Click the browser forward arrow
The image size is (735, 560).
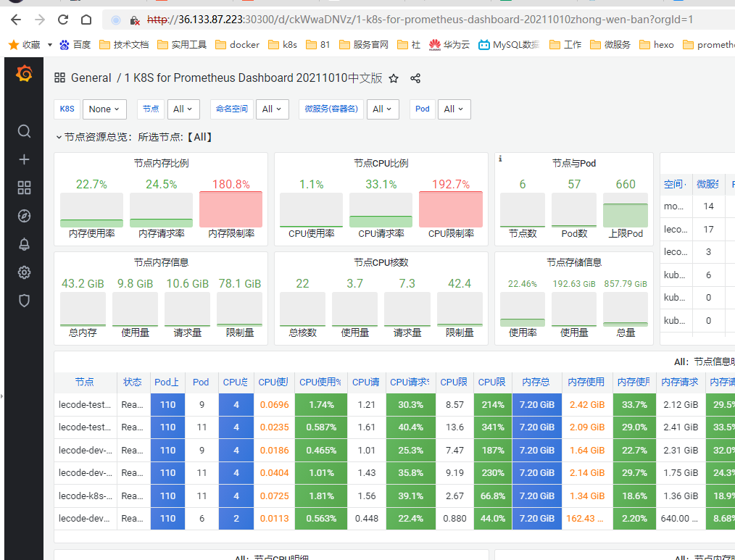pos(40,20)
